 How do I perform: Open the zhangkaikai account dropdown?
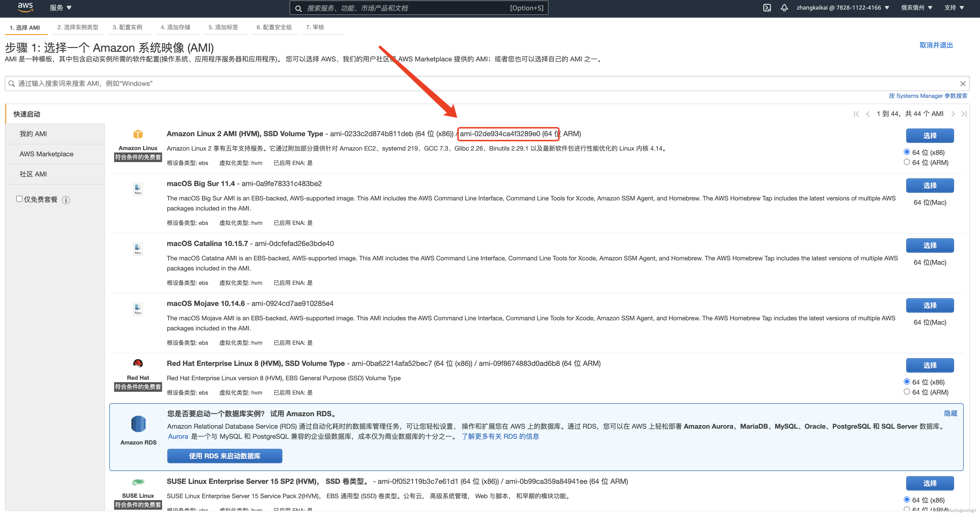tap(842, 8)
